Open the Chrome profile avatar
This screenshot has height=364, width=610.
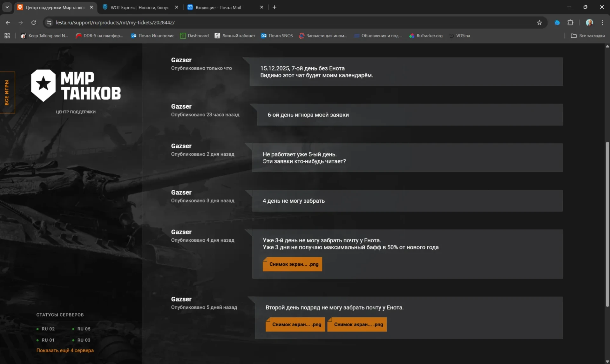coord(589,23)
